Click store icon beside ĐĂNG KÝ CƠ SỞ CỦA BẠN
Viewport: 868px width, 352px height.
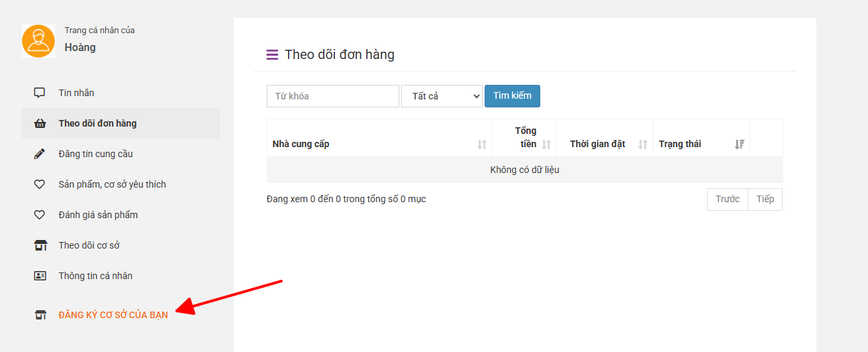[40, 315]
